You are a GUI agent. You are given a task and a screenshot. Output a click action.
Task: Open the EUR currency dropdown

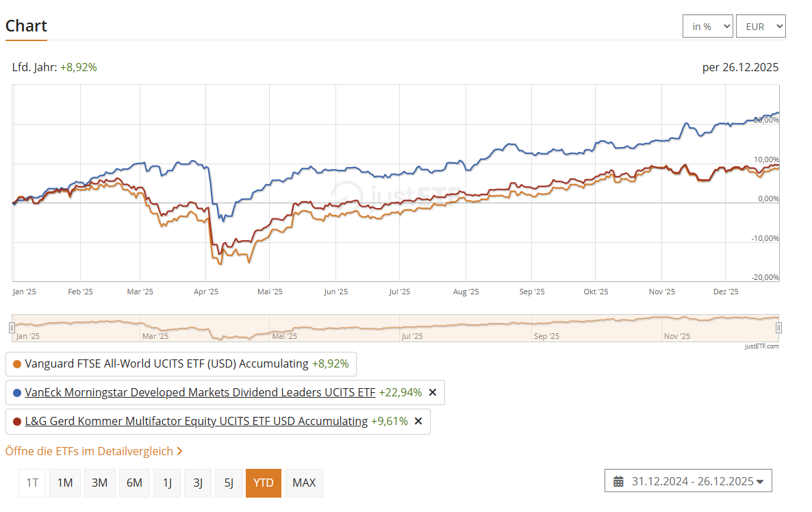760,27
